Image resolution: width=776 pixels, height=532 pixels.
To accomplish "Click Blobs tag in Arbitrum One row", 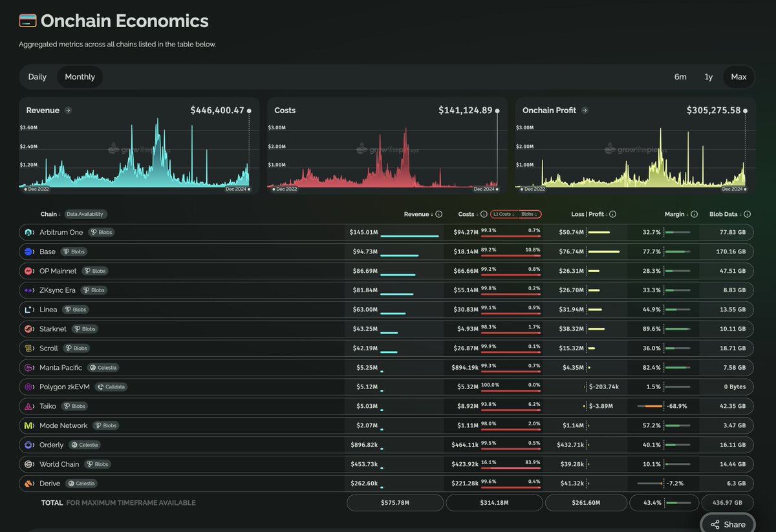I will (102, 232).
